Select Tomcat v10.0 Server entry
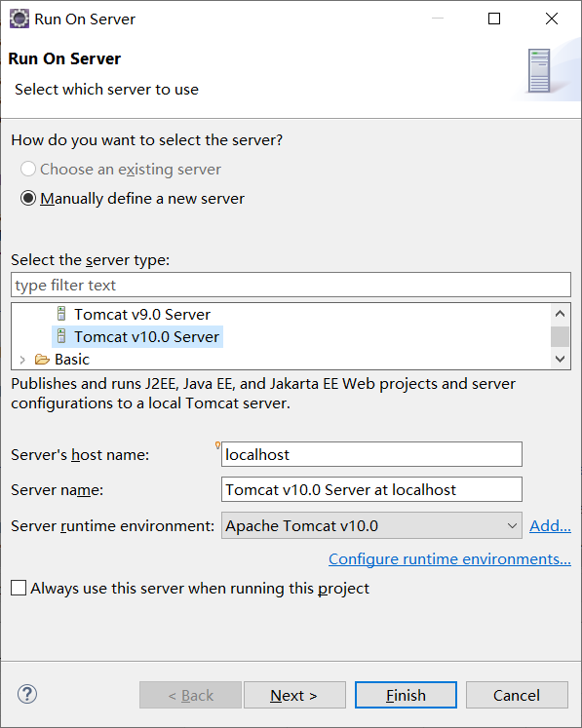The width and height of the screenshot is (582, 728). coord(147,336)
